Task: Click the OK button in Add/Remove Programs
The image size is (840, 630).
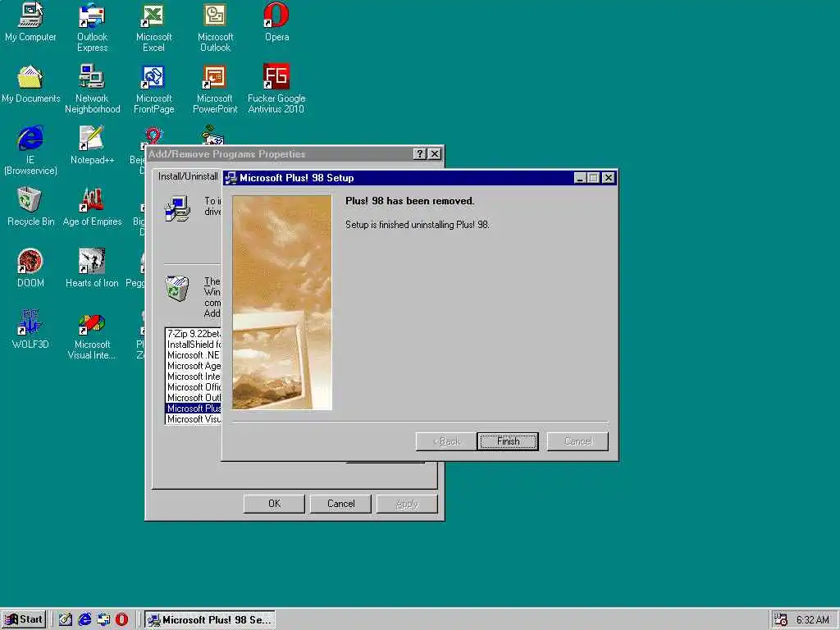Action: [274, 504]
